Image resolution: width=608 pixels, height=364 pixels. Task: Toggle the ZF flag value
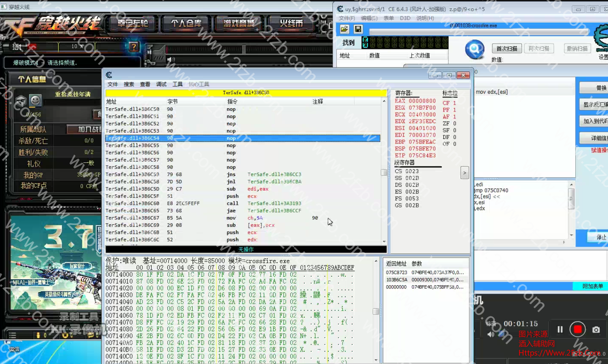point(454,124)
